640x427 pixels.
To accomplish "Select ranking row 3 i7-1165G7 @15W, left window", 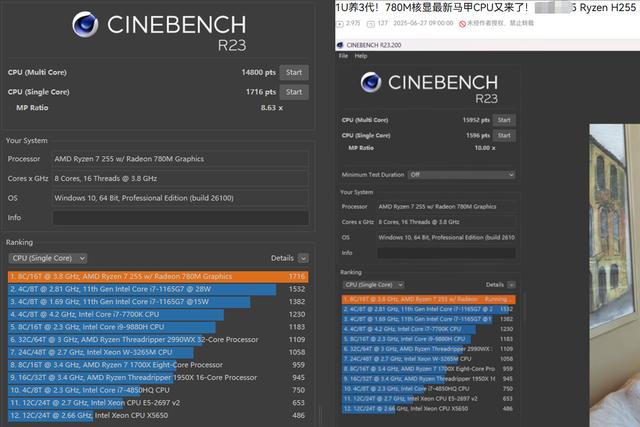I will click(x=158, y=302).
